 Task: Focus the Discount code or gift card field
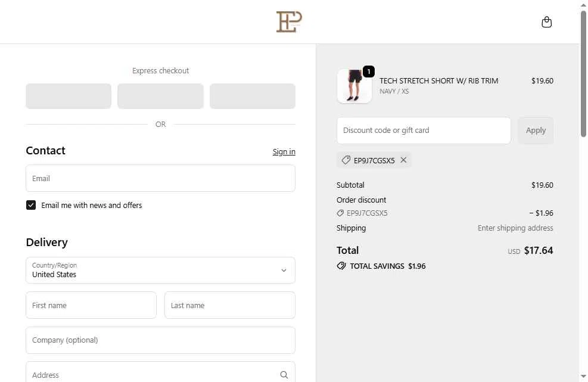(424, 130)
